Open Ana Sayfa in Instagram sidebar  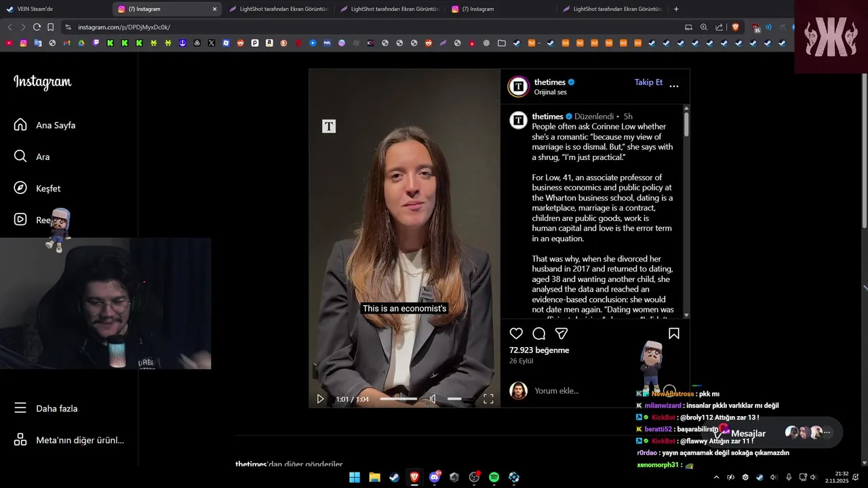click(45, 125)
